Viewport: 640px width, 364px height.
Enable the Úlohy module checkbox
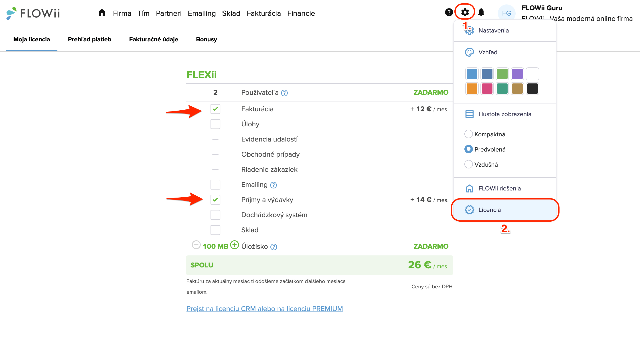tap(215, 124)
